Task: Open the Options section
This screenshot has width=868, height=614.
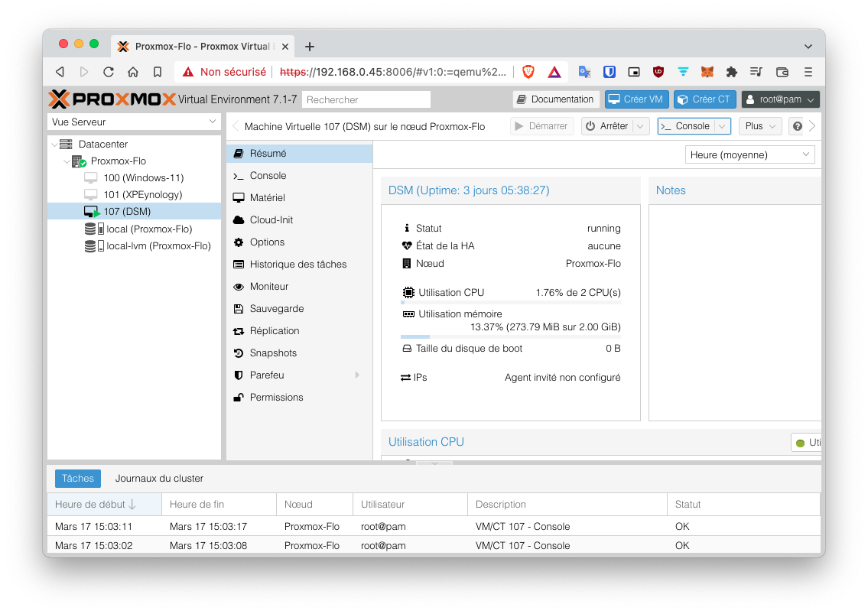Action: click(x=300, y=242)
